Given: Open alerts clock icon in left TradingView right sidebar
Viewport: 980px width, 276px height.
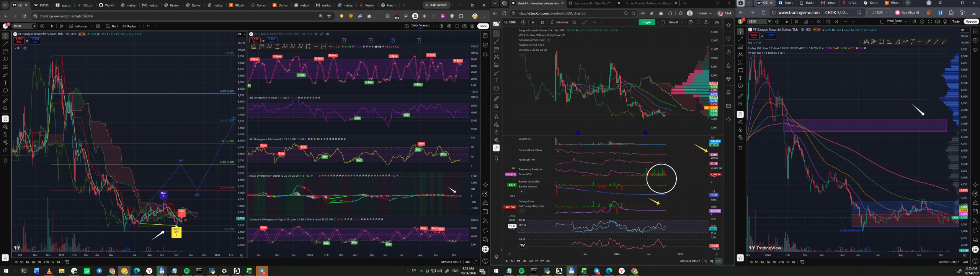Looking at the screenshot, I should (x=485, y=45).
